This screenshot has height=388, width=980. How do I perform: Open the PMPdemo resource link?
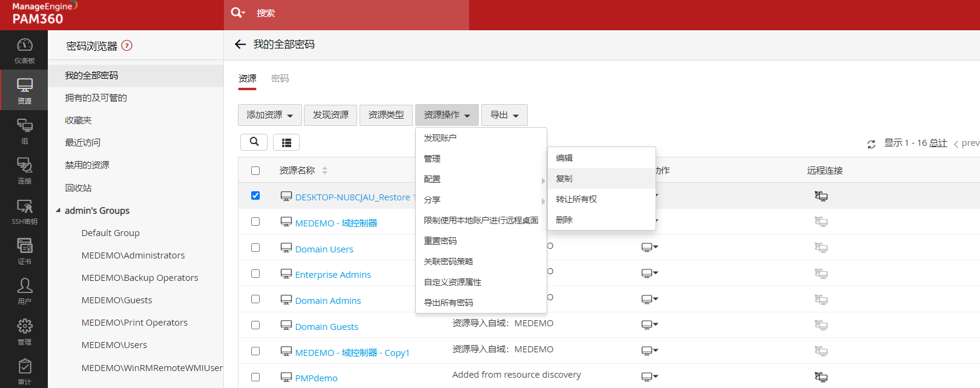point(317,378)
